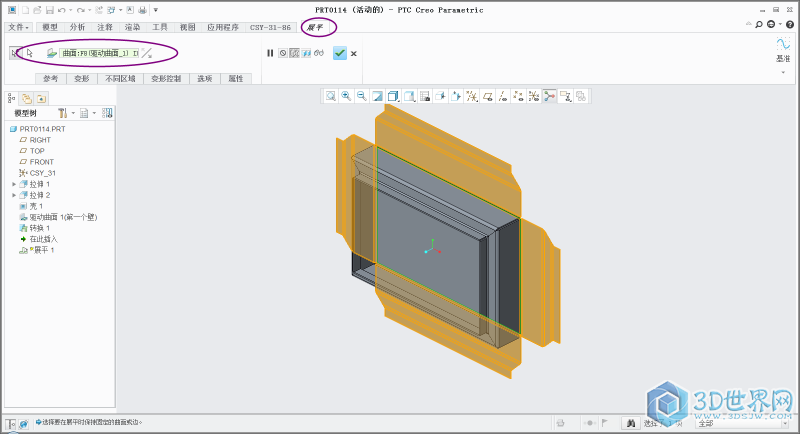
Task: Accept the unbend feature with green checkmark
Action: tap(340, 53)
